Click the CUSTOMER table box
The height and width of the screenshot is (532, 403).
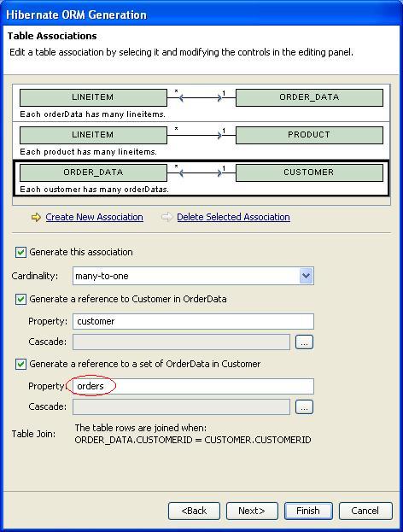coord(309,172)
